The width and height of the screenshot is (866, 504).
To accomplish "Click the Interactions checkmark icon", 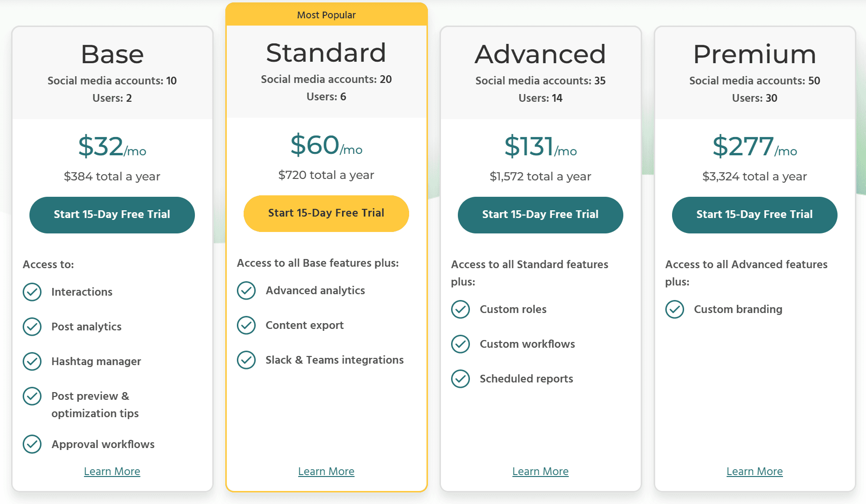I will tap(32, 292).
